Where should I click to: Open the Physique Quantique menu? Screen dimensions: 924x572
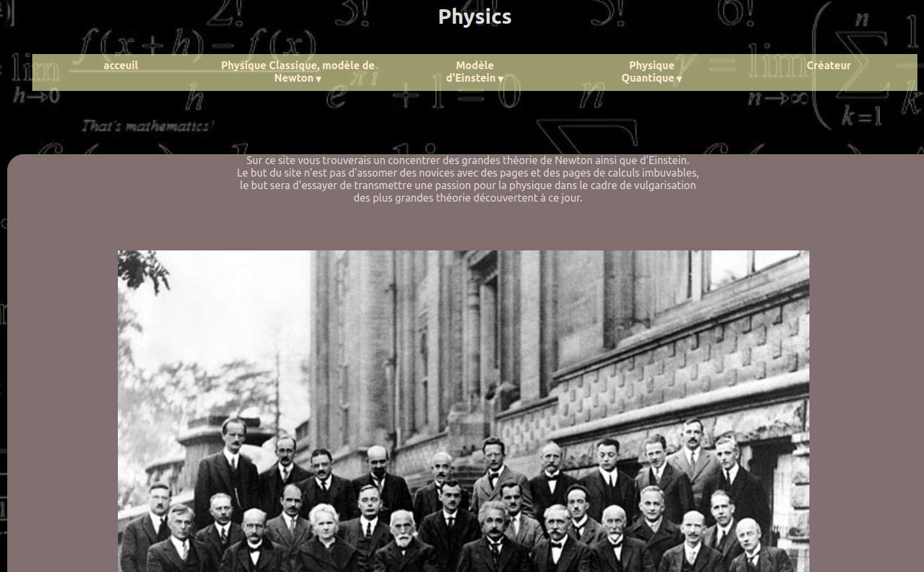[x=651, y=71]
